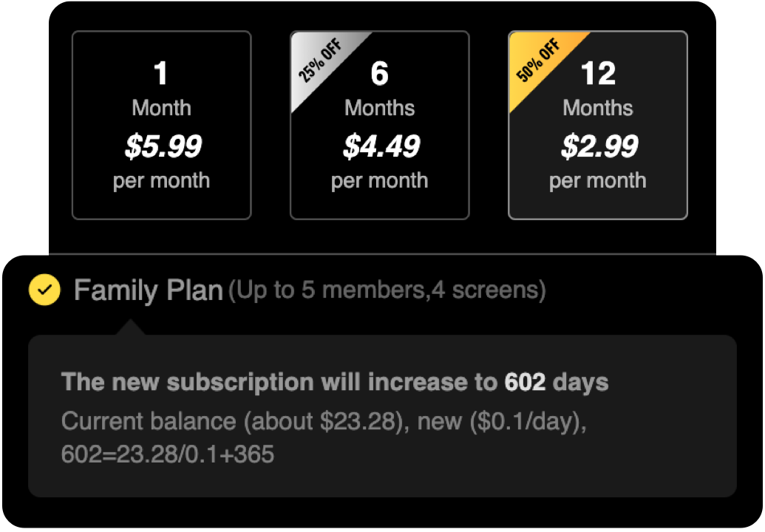Click the current balance $23.28 line
This screenshot has width=765, height=532.
pos(324,421)
